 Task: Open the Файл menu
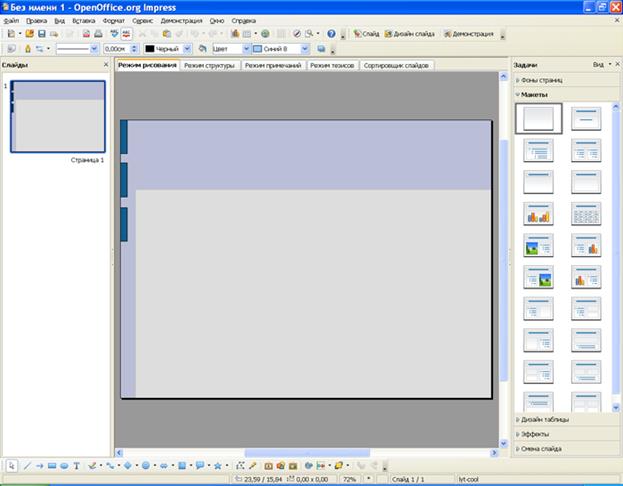pos(11,21)
